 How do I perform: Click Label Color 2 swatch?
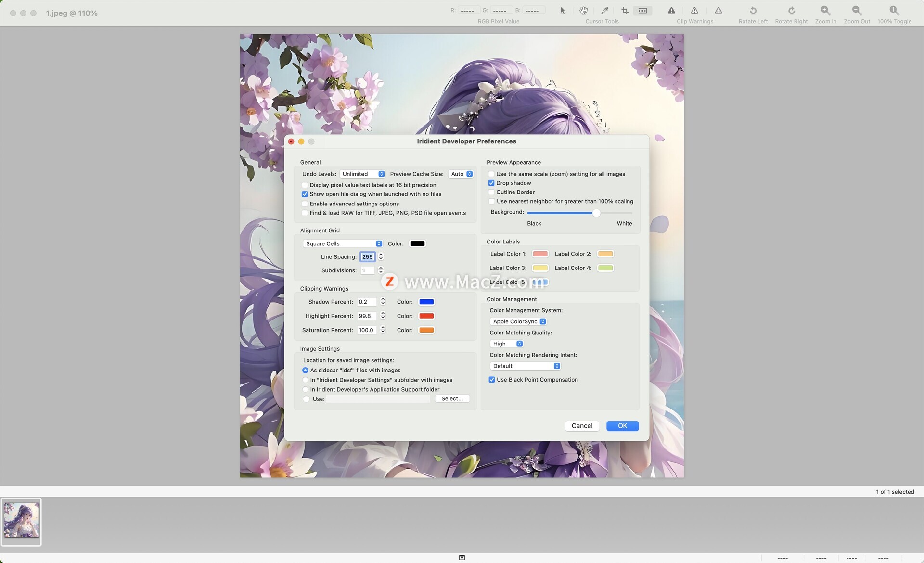pos(605,254)
